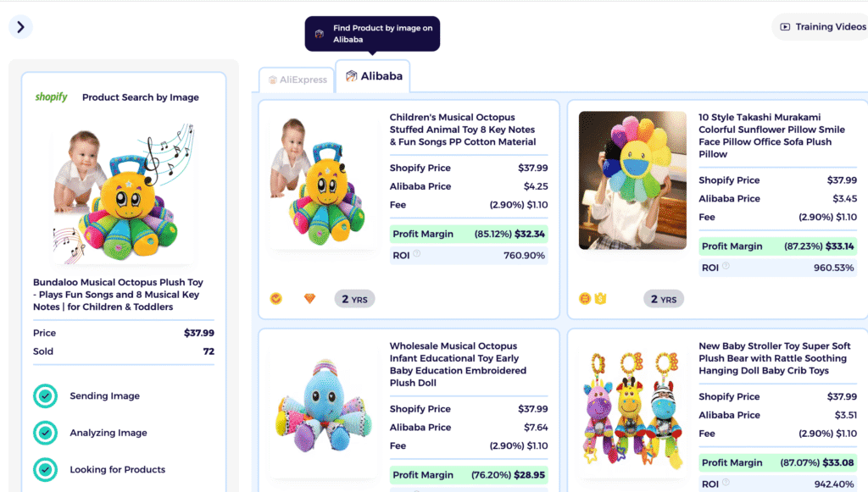Click the Wholesale Musical Octopus product title

[458, 364]
